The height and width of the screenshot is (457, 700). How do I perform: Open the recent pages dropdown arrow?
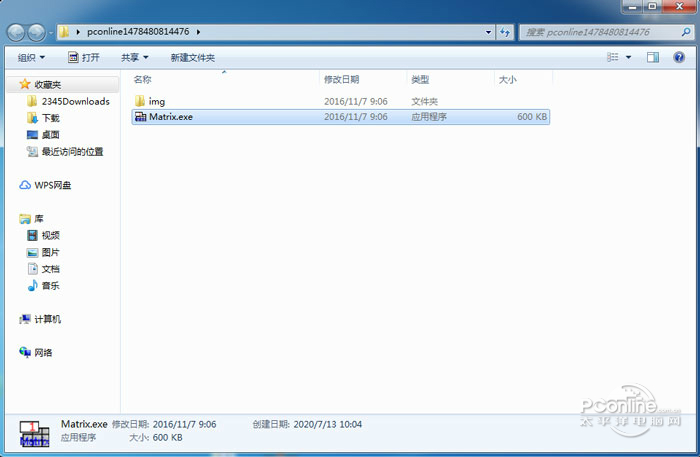(50, 33)
